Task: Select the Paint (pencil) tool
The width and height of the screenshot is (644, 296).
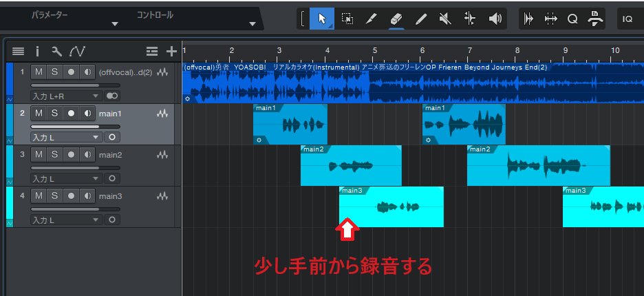Action: pyautogui.click(x=421, y=19)
